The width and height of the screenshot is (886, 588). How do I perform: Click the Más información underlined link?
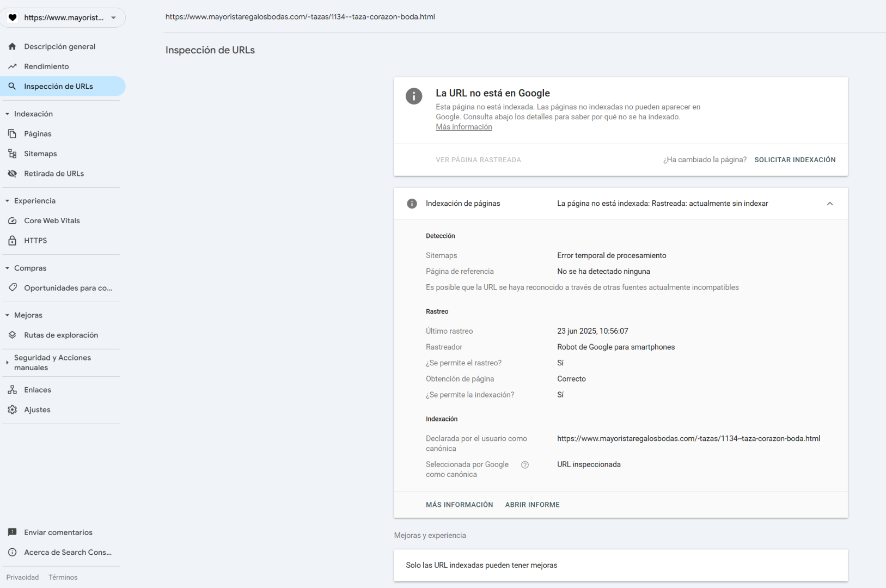pyautogui.click(x=464, y=127)
